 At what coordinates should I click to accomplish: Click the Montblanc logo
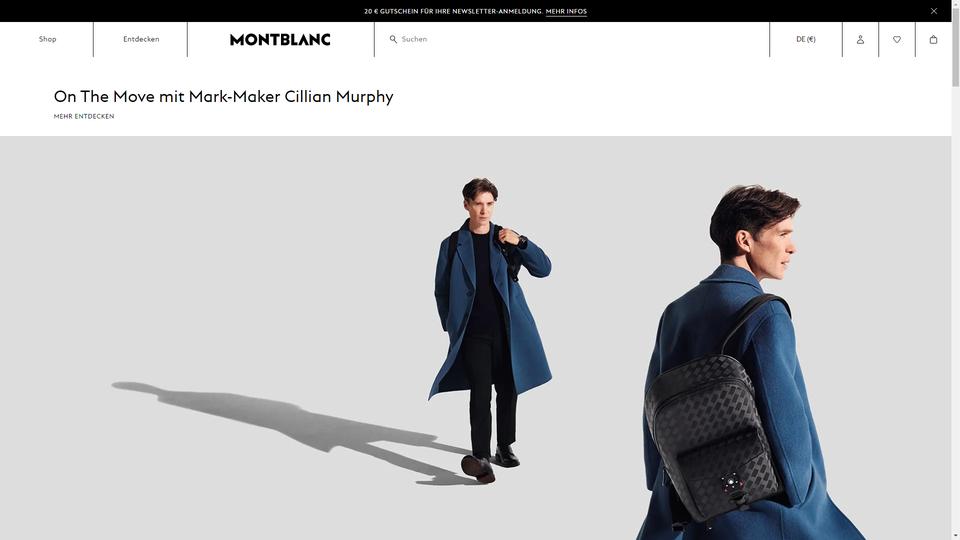280,39
